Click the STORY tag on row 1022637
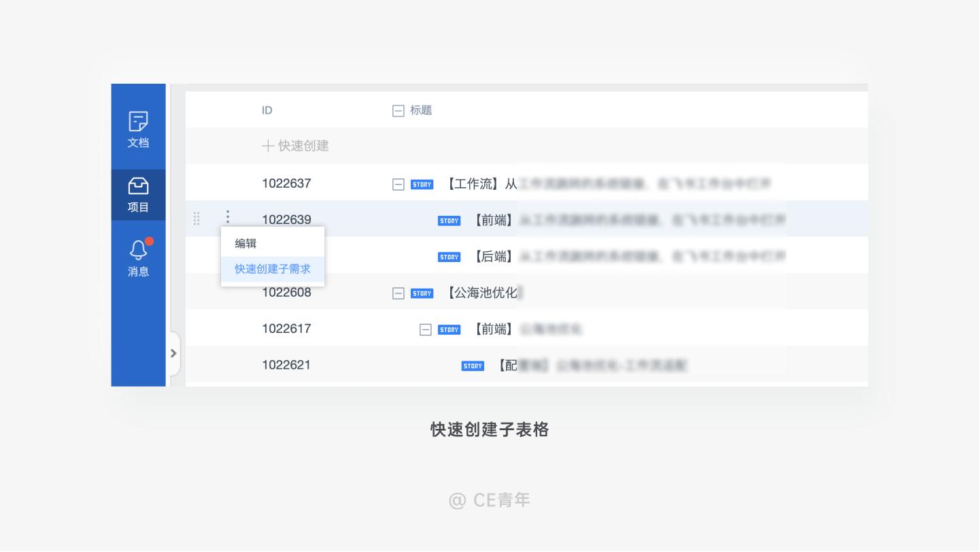The image size is (980, 552). coord(422,184)
